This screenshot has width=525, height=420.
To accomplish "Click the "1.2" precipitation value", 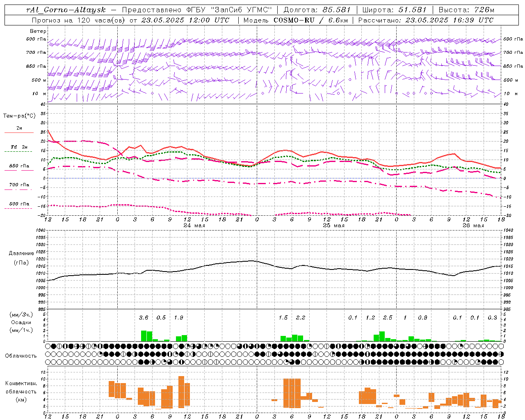I will point(370,317).
